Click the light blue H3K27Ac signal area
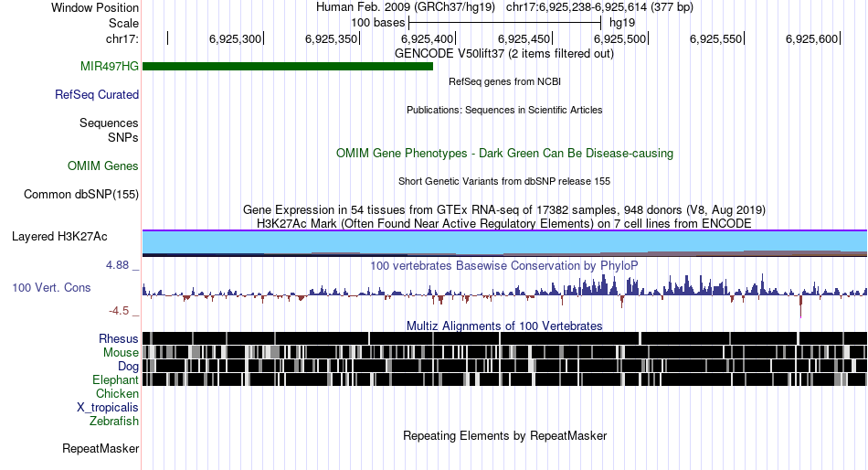 click(x=505, y=242)
